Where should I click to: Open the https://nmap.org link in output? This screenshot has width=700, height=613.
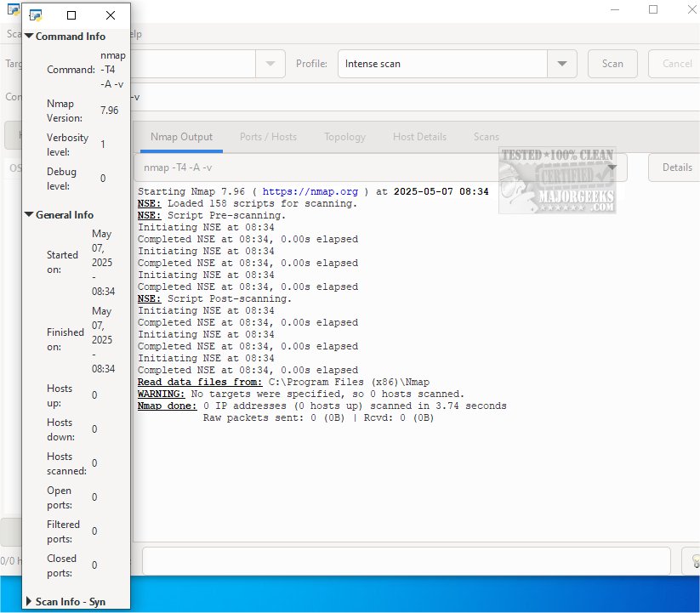point(310,191)
